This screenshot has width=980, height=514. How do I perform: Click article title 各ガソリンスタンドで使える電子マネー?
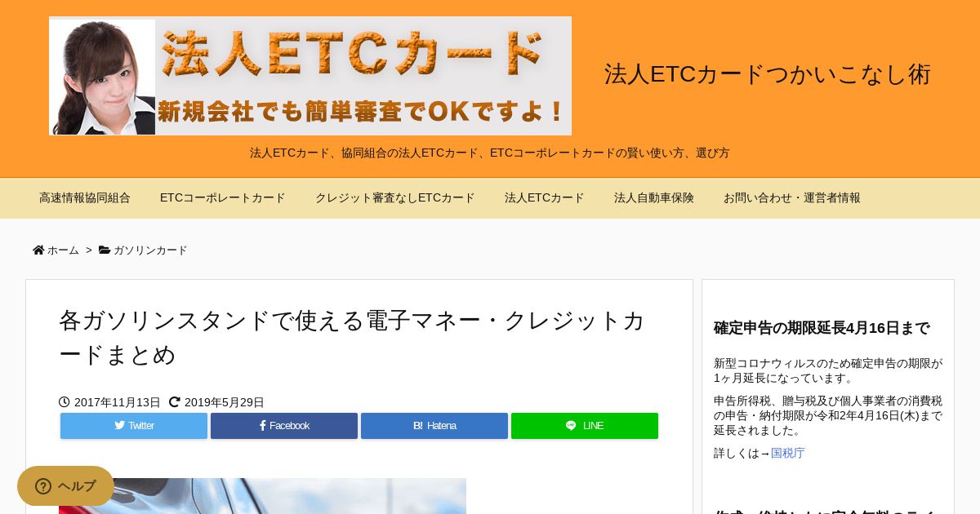[352, 337]
